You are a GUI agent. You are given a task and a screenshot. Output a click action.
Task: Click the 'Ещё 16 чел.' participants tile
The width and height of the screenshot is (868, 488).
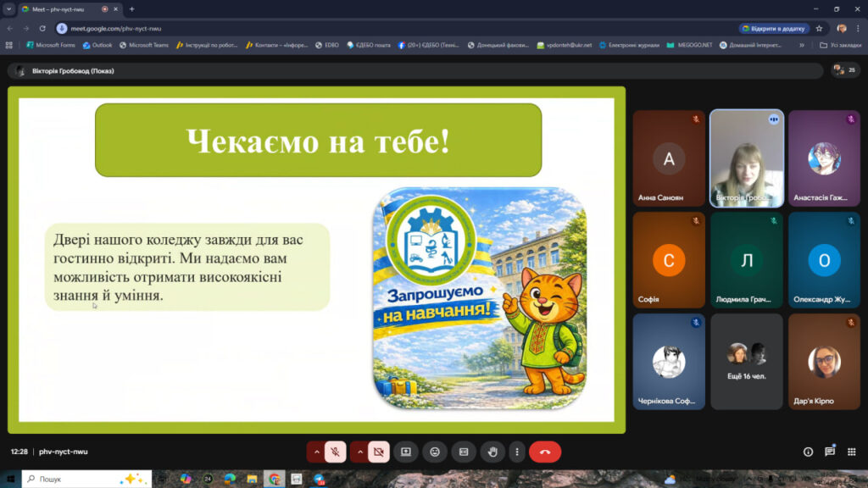(747, 362)
